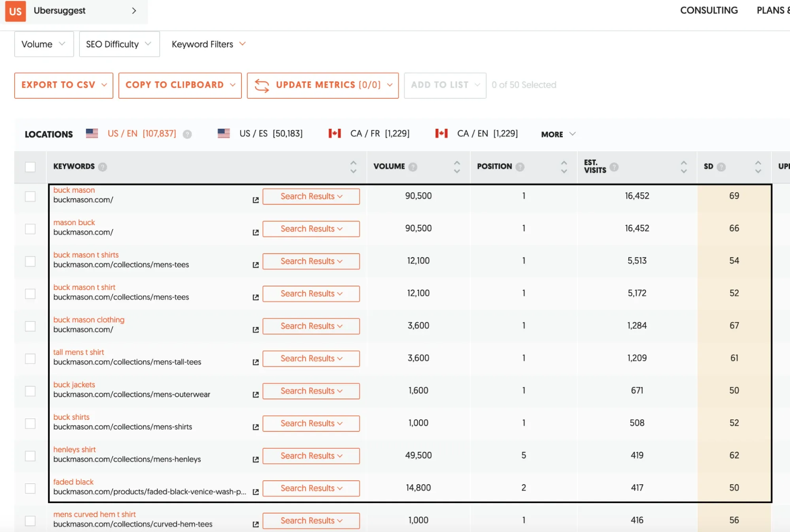Click volume value 49,500 for henleys shirt

point(418,455)
